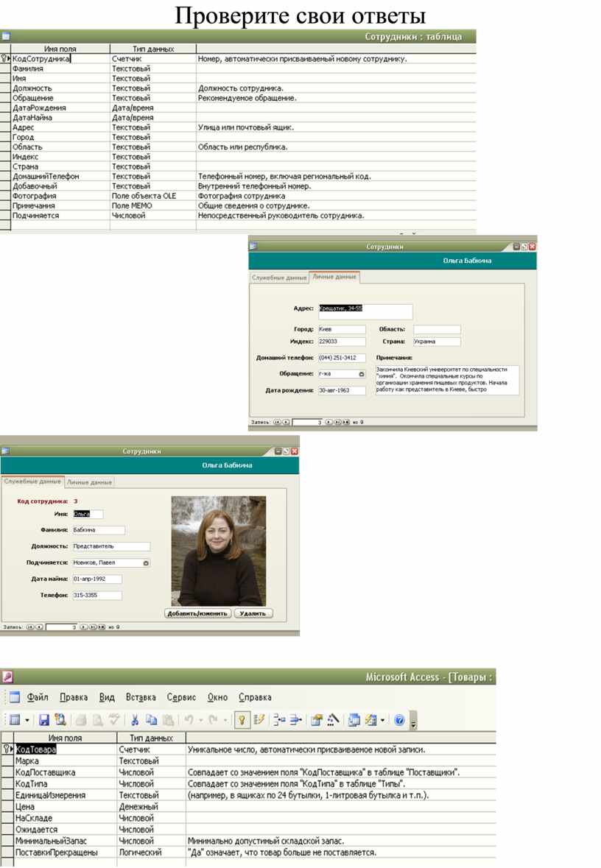Expand the Обращение combo box dropdown
Viewport: 601px width, 868px height.
[362, 374]
